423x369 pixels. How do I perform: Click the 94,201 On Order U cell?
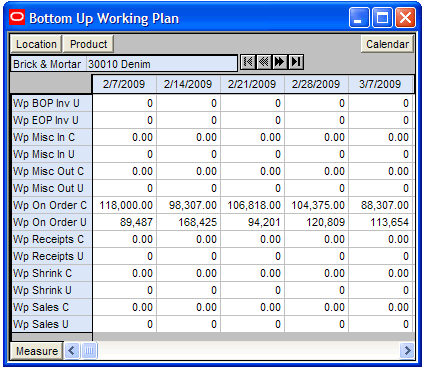click(253, 222)
